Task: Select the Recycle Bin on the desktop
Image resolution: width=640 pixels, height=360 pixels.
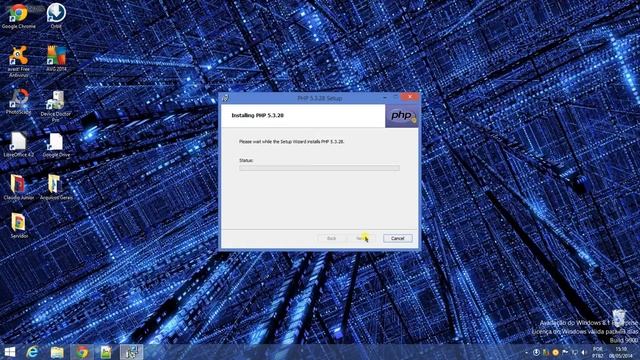Action: pos(619,318)
